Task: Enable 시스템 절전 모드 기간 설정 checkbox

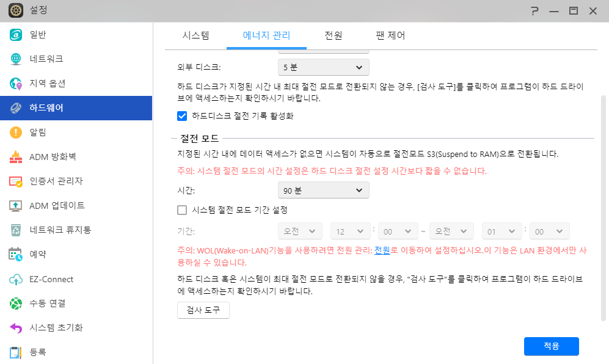Action: coord(182,210)
